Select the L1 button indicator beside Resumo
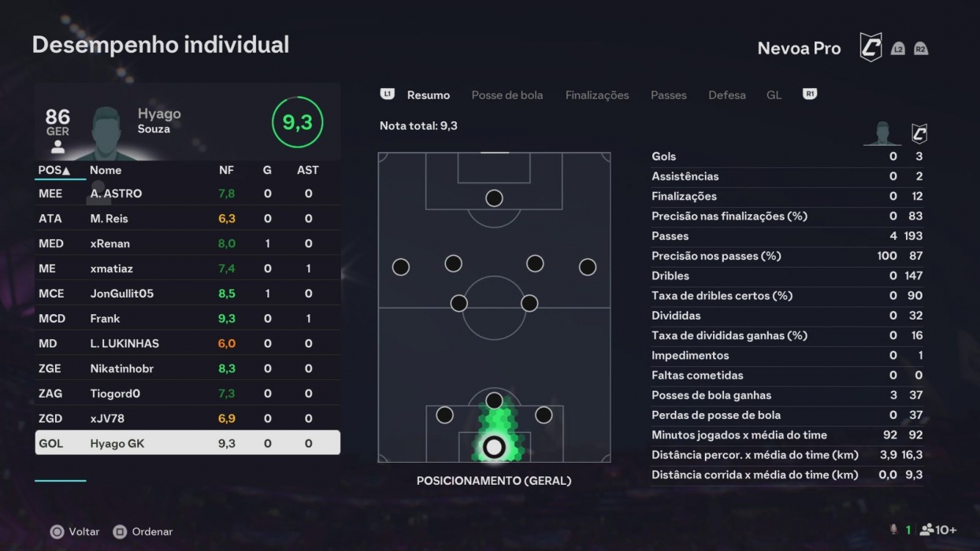The width and height of the screenshot is (980, 551). click(387, 94)
